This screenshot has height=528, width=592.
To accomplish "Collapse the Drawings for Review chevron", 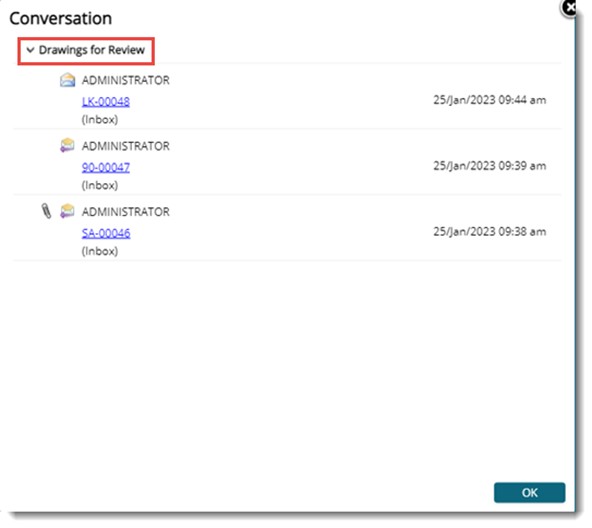I will (x=30, y=50).
